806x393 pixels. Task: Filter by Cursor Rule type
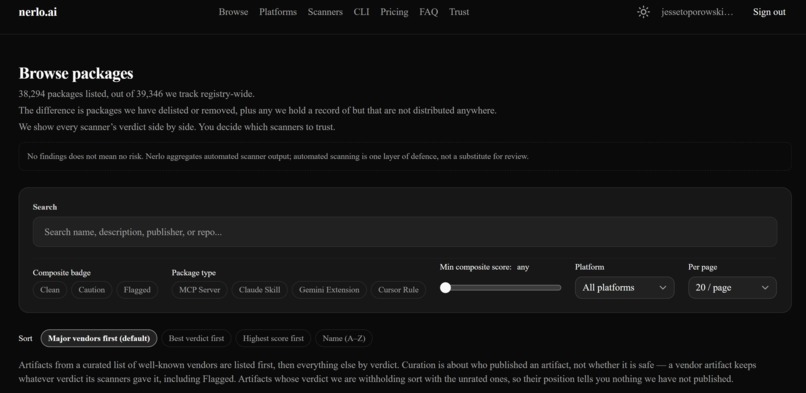398,290
